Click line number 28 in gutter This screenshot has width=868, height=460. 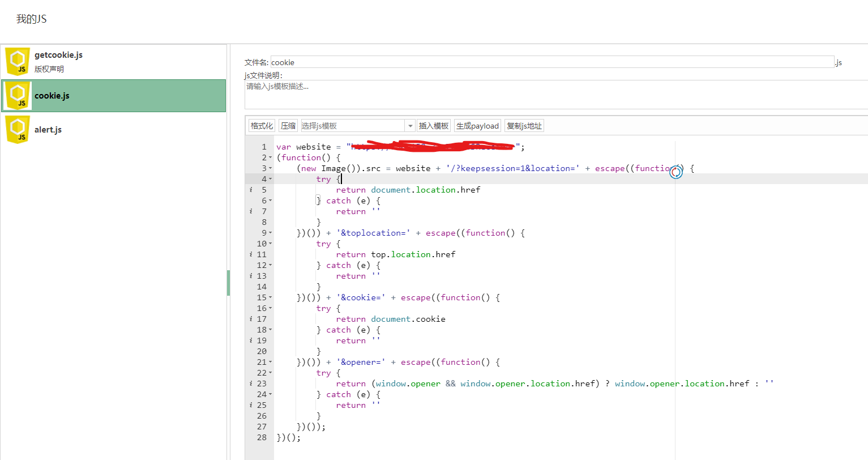click(262, 438)
